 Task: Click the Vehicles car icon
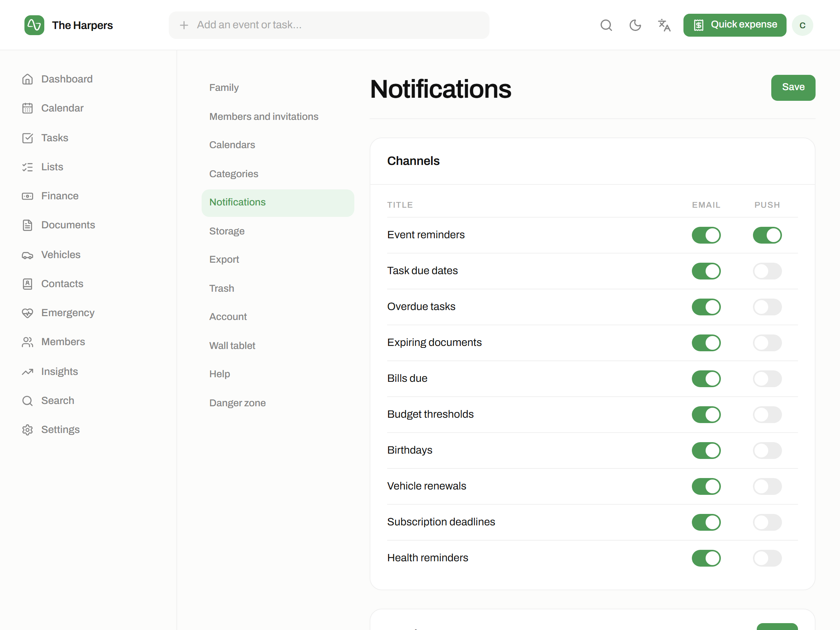pyautogui.click(x=27, y=255)
